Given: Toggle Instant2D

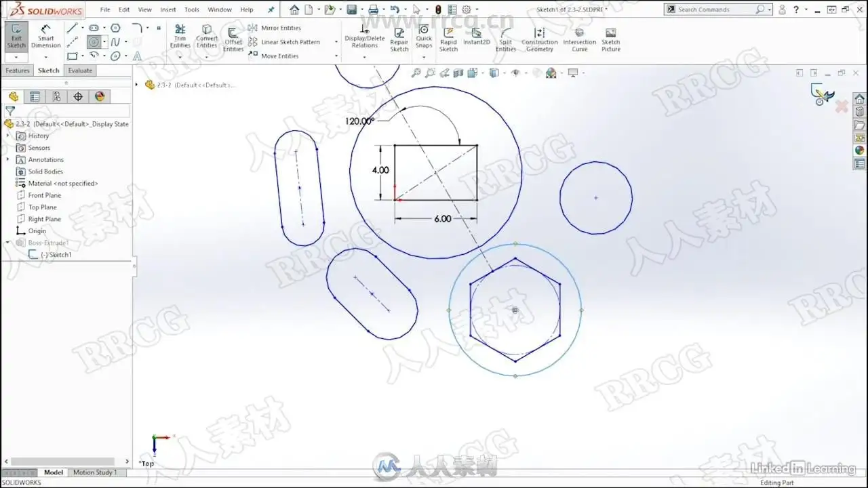Looking at the screenshot, I should [x=477, y=37].
